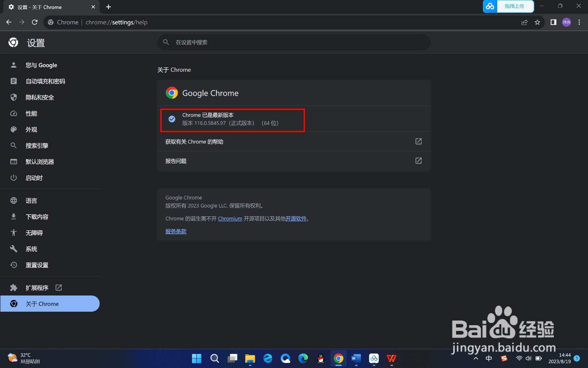Screen dimensions: 588x368
Task: Open 隐私和安全 settings section
Action: click(50, 98)
